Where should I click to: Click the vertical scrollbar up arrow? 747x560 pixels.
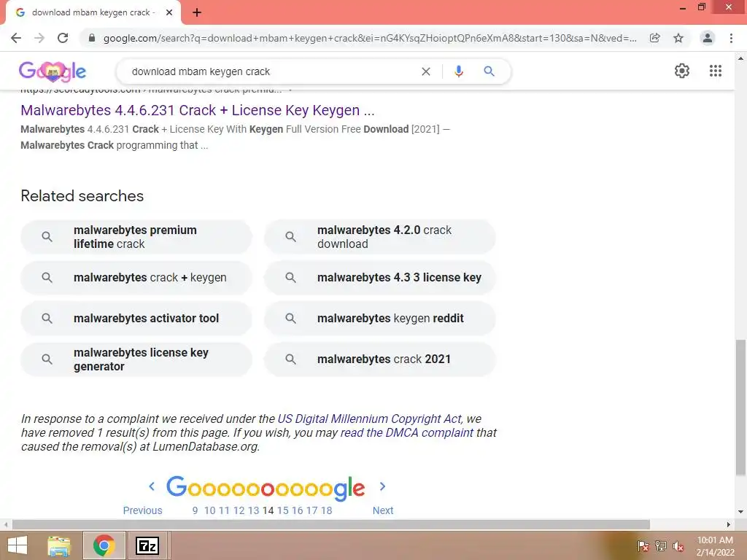pyautogui.click(x=740, y=58)
